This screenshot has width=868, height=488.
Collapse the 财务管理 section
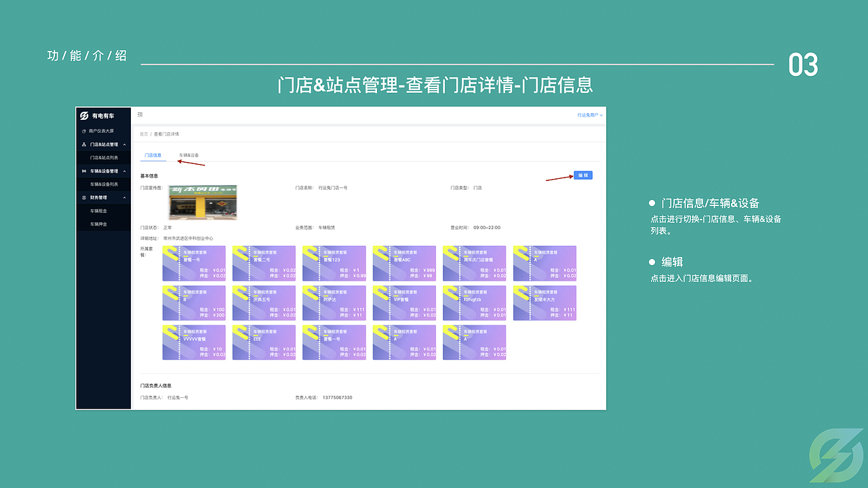[125, 198]
